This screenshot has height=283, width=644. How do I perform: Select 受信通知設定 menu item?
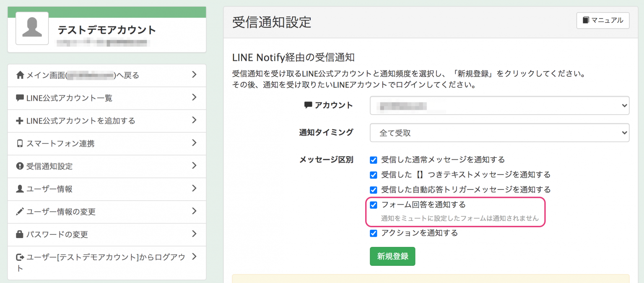pos(107,166)
